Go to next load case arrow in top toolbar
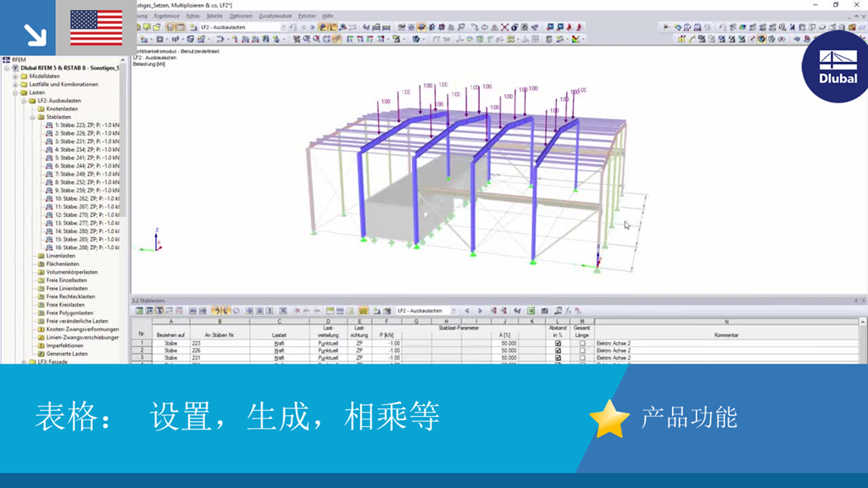 (x=313, y=27)
